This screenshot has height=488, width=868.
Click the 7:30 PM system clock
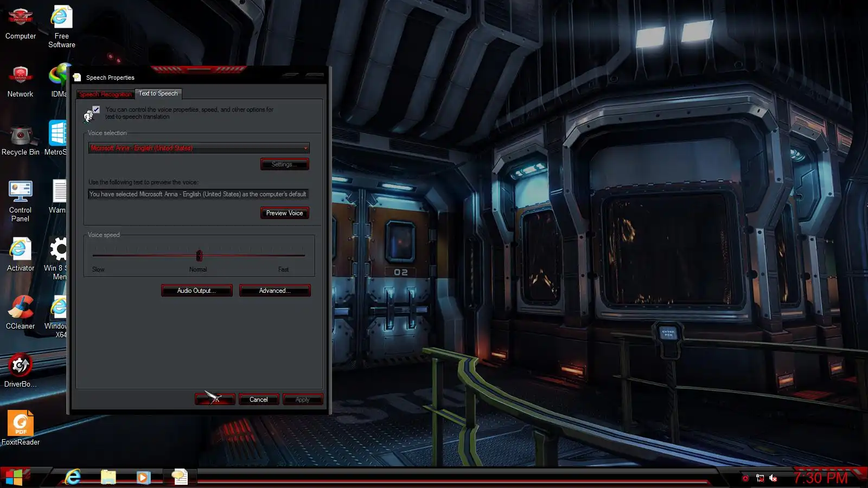[820, 478]
